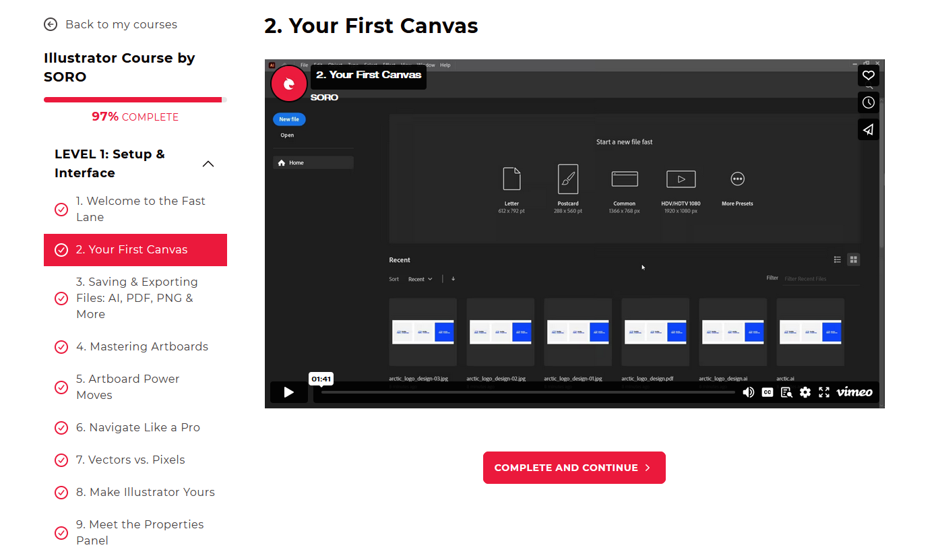Enter fullscreen mode for the video
938x560 pixels.
tap(823, 392)
